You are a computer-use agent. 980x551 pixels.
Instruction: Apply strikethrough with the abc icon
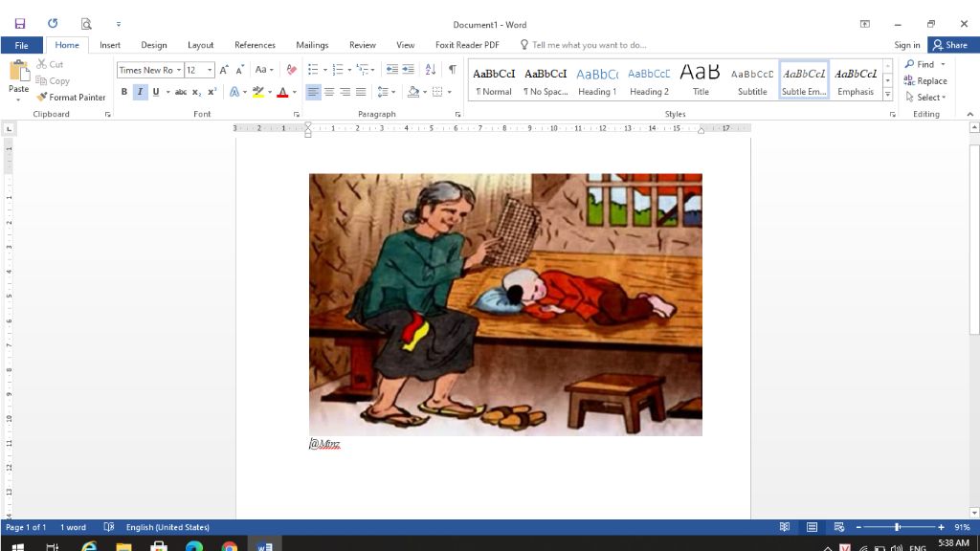pos(181,92)
